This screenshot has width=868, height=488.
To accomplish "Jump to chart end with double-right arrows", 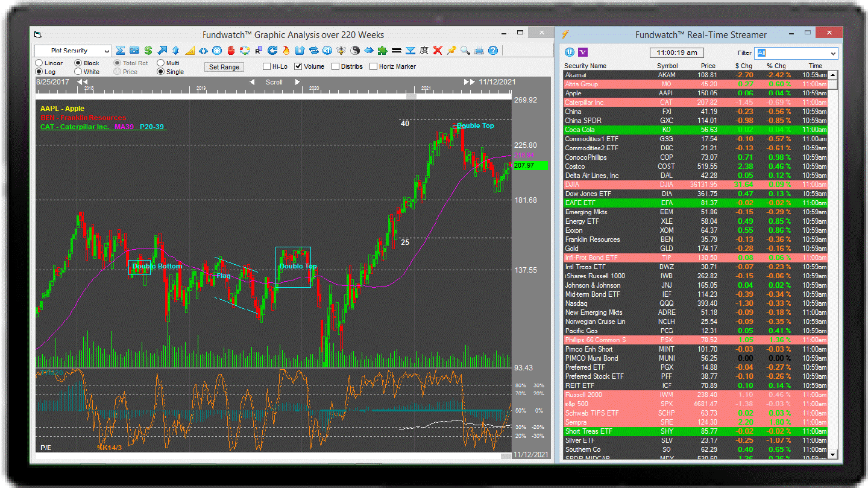I will pos(469,82).
